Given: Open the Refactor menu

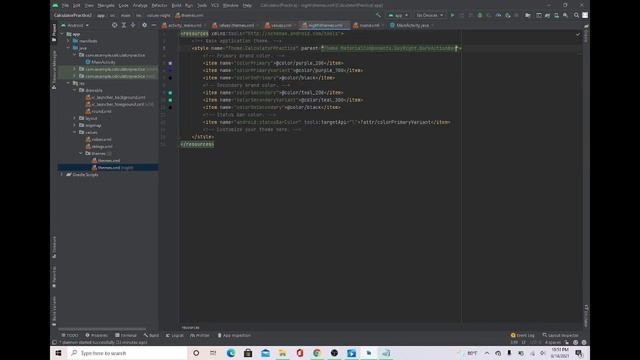Looking at the screenshot, I should pos(159,5).
